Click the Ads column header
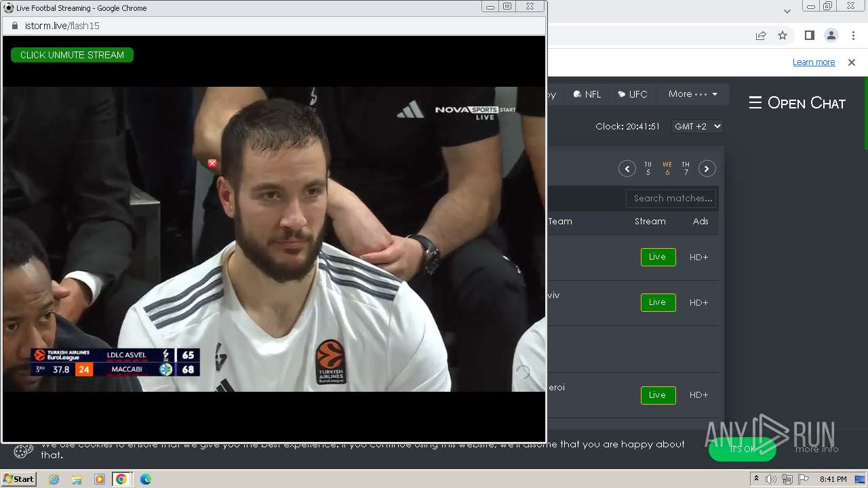This screenshot has height=488, width=868. pos(701,222)
